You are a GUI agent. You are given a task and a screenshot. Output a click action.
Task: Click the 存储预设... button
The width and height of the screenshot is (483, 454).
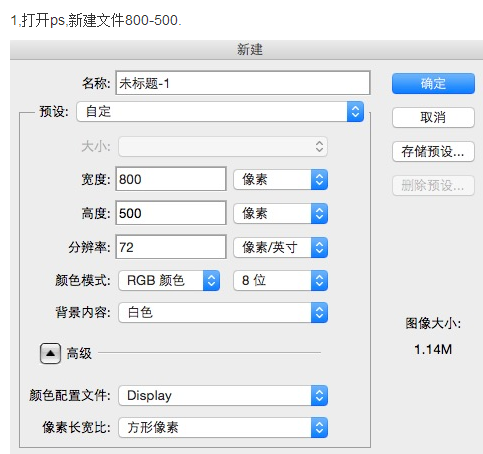pyautogui.click(x=433, y=152)
